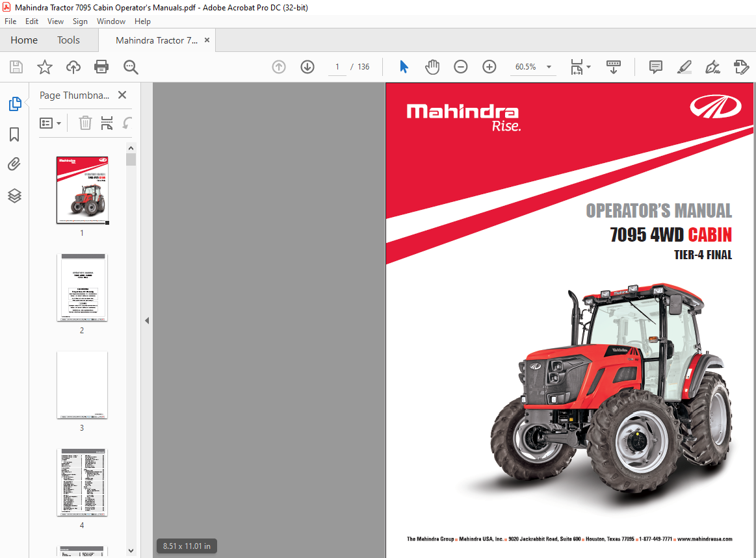This screenshot has height=558, width=756.
Task: Open the Window menu
Action: pos(111,21)
